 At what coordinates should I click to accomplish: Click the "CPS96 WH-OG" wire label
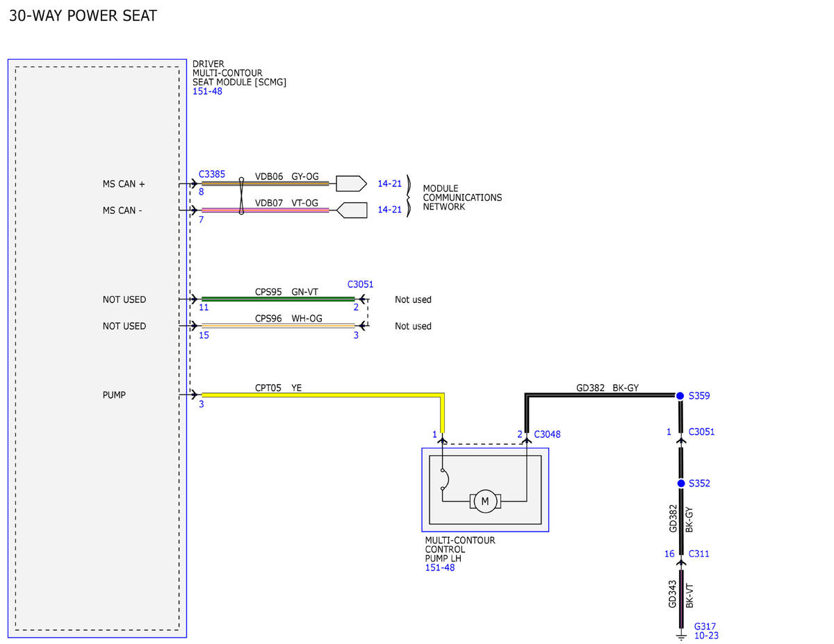click(x=288, y=318)
